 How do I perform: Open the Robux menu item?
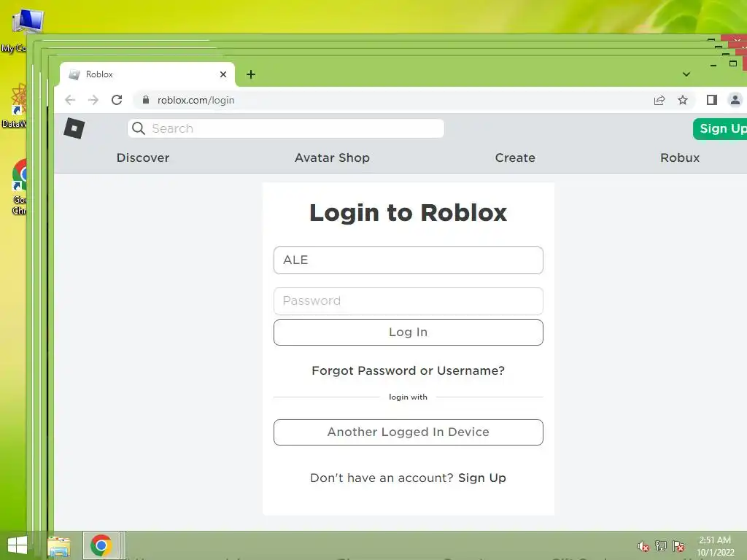pos(680,157)
